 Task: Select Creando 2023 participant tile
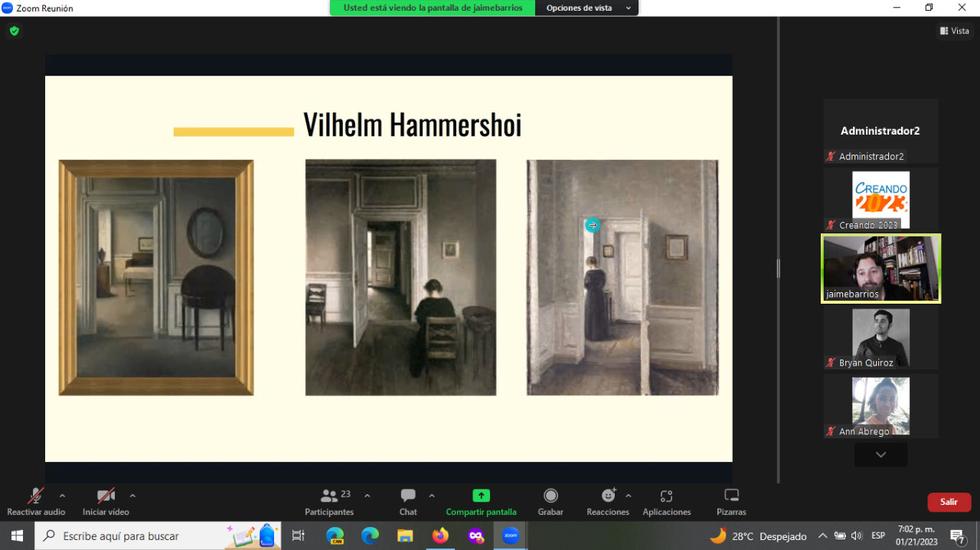pos(880,200)
